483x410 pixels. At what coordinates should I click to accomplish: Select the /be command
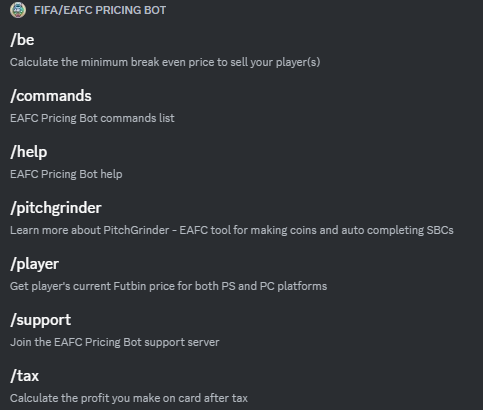(x=22, y=40)
